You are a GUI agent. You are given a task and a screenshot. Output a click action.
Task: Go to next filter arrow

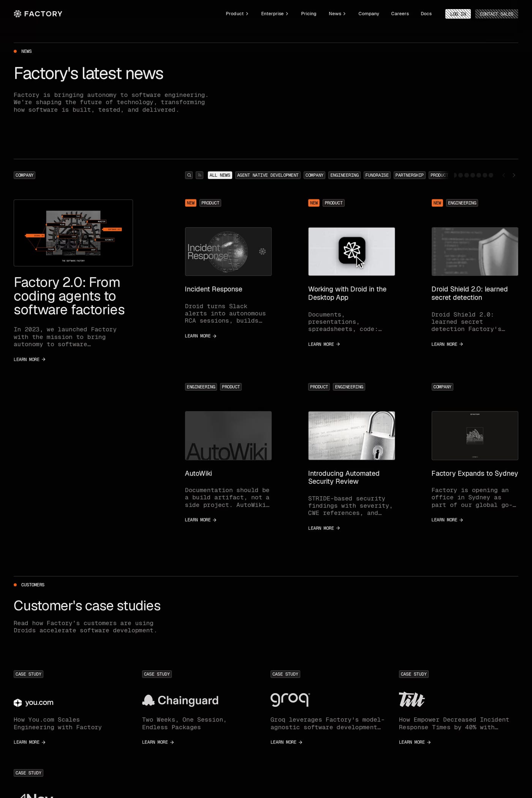click(514, 175)
